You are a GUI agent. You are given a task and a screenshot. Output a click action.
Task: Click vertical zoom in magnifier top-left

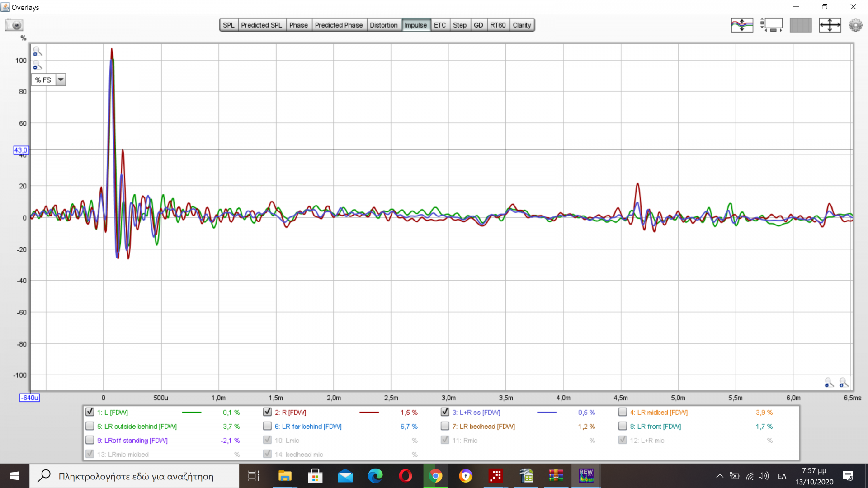[37, 52]
